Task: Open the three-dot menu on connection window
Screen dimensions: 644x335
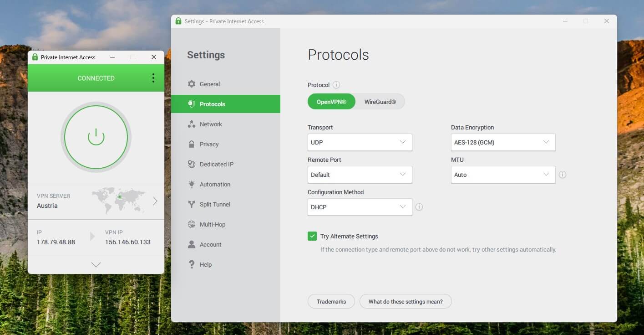Action: [153, 78]
